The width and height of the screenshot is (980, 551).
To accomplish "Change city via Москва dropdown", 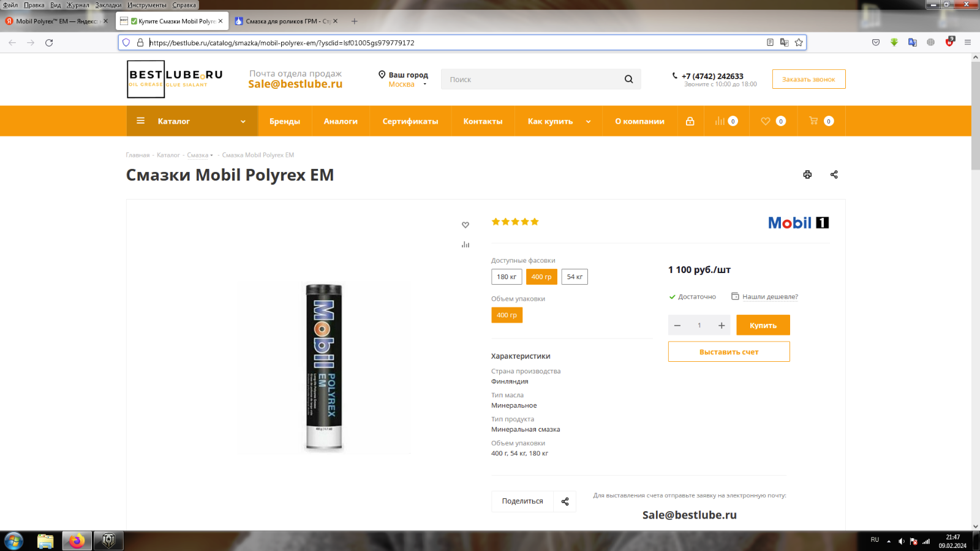I will click(x=407, y=84).
